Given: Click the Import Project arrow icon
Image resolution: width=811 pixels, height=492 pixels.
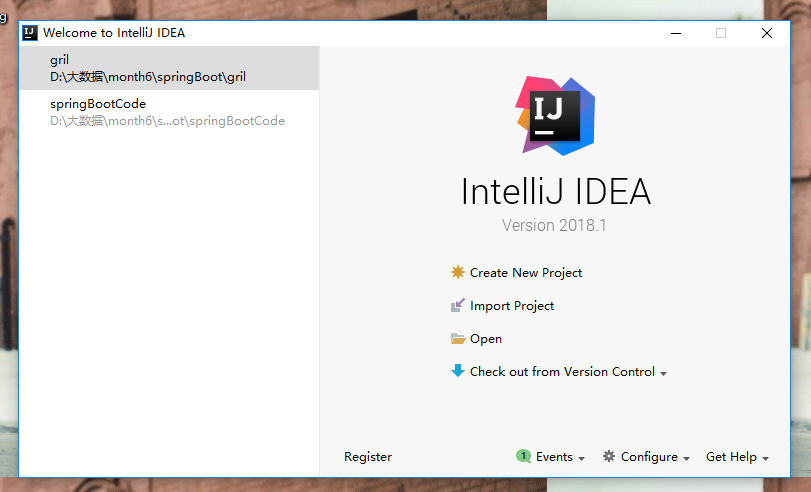Looking at the screenshot, I should [458, 305].
